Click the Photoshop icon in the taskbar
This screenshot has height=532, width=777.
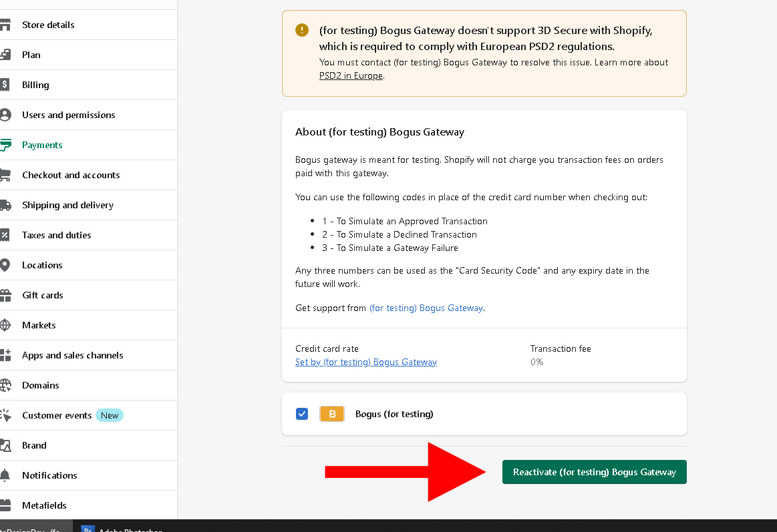(88, 529)
